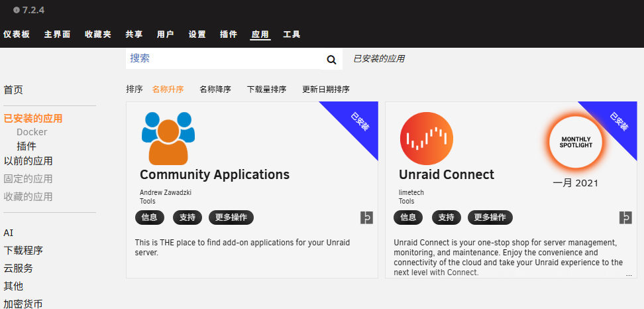The image size is (644, 309).
Task: Click the Monthly Spotlight badge
Action: click(x=576, y=142)
